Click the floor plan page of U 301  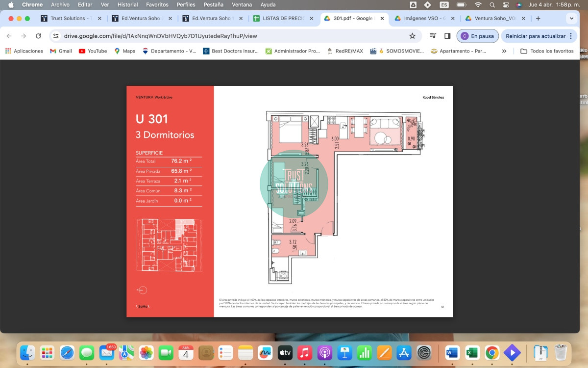(x=333, y=201)
